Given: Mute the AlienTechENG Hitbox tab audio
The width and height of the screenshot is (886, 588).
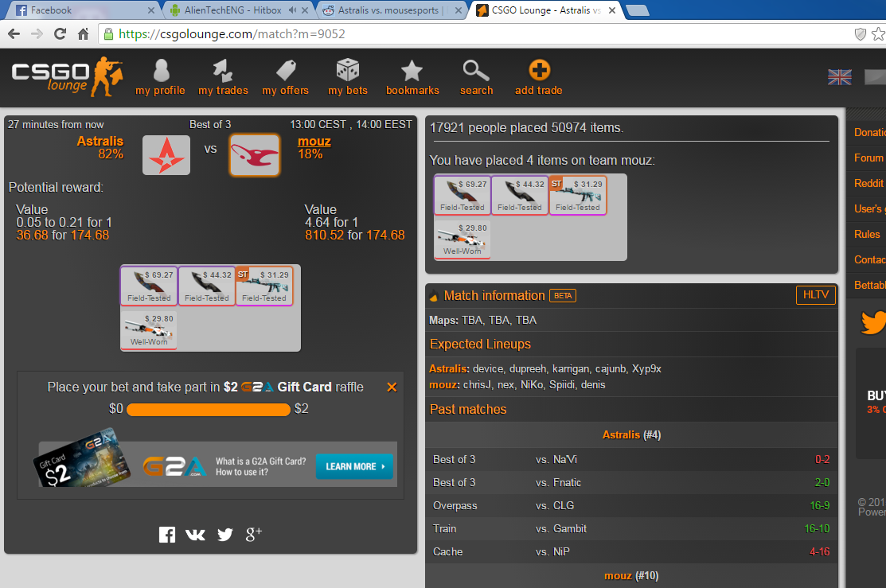Looking at the screenshot, I should pos(292,10).
